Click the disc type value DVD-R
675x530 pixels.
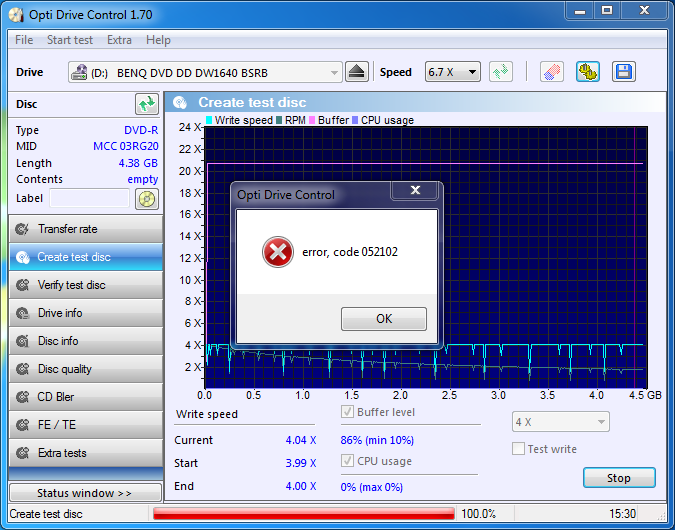141,130
